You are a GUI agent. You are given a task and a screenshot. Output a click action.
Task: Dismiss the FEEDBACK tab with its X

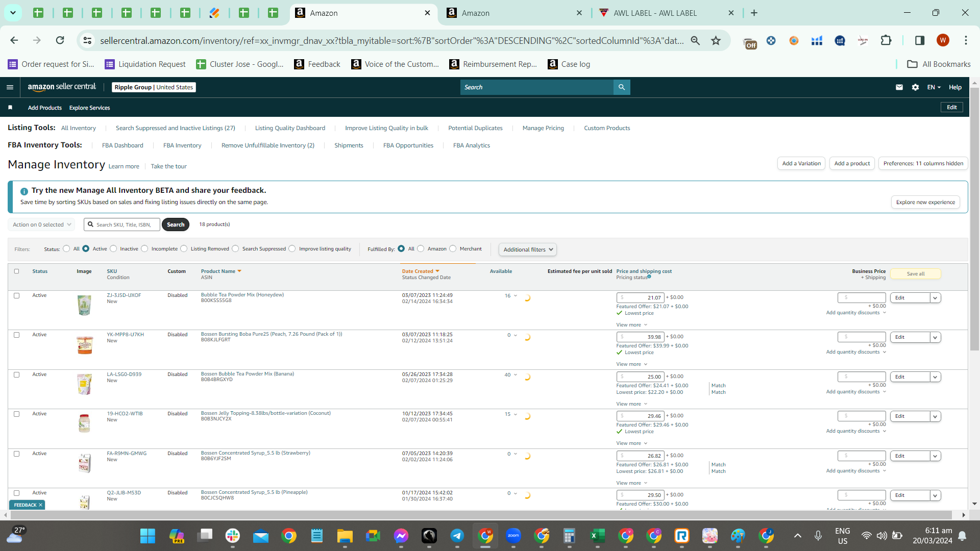40,505
